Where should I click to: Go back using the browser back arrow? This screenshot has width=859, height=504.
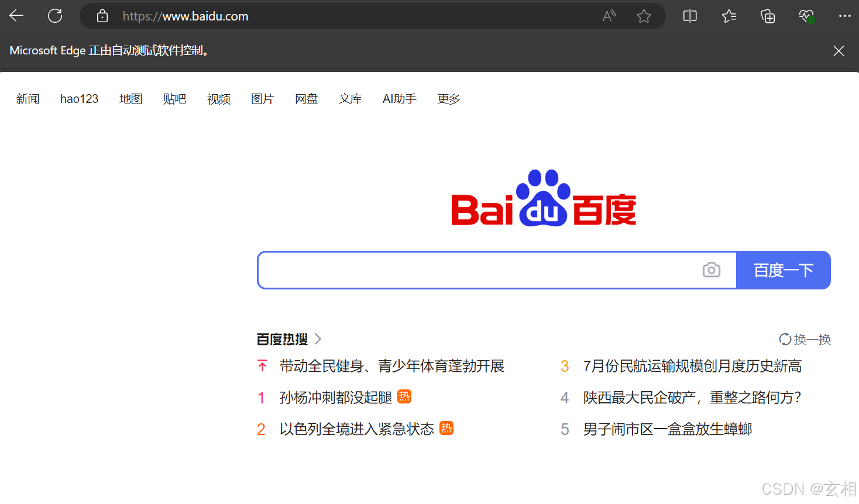[x=17, y=16]
